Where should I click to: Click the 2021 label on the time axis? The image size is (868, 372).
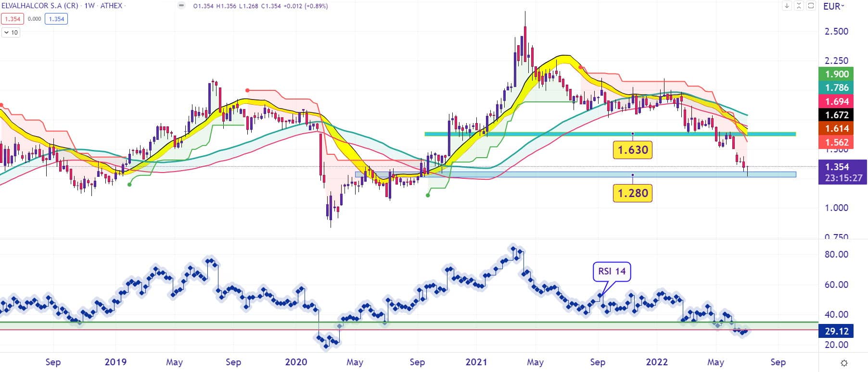pos(476,362)
